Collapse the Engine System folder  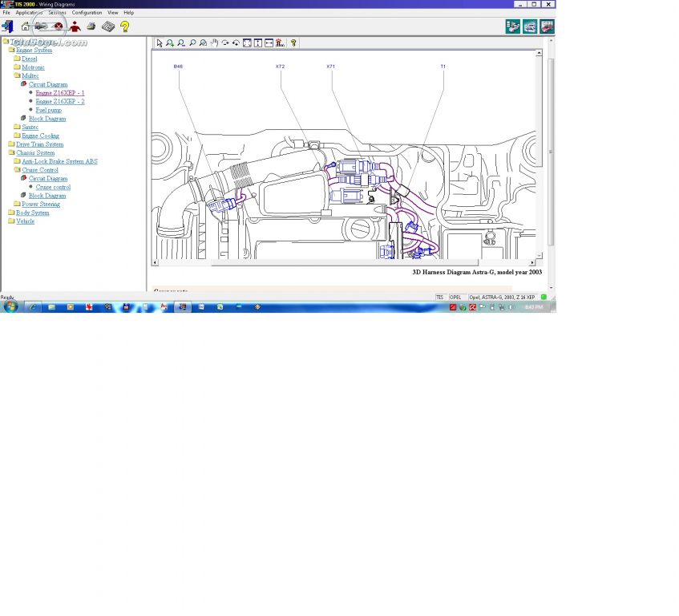[12, 50]
